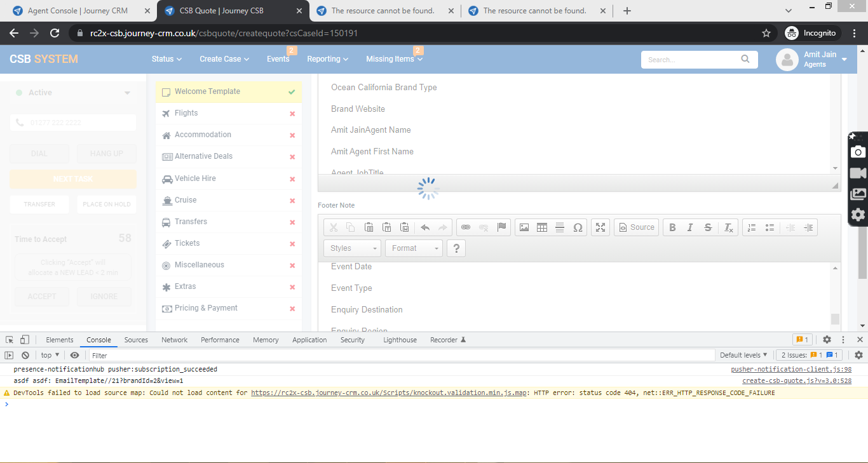
Task: Undo the last edit in Footer Note
Action: [x=425, y=227]
